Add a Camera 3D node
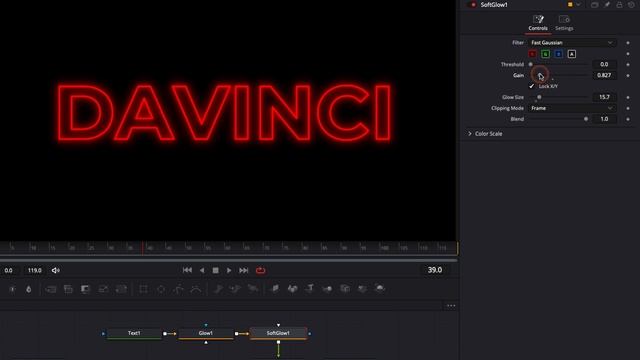640x360 pixels. coord(345,289)
